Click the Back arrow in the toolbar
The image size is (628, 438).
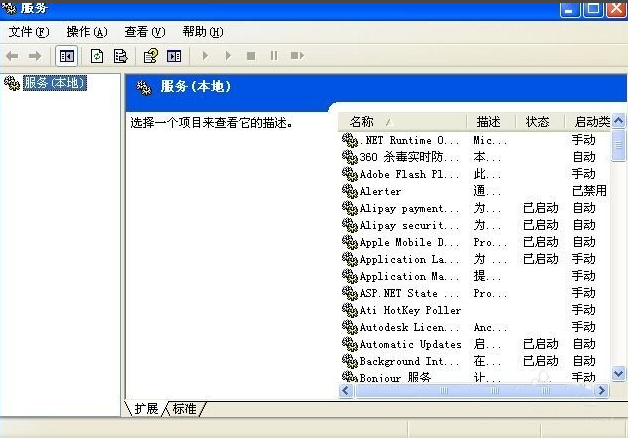(12, 56)
